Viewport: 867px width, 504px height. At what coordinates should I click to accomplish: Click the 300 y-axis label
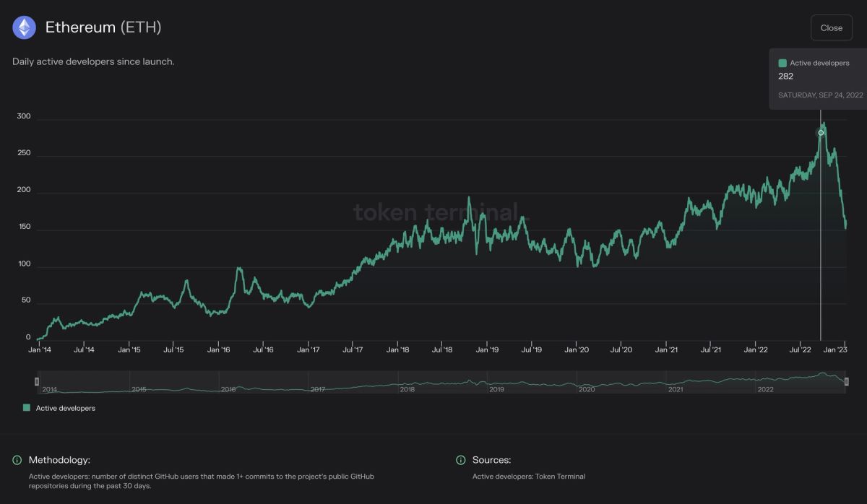(23, 116)
